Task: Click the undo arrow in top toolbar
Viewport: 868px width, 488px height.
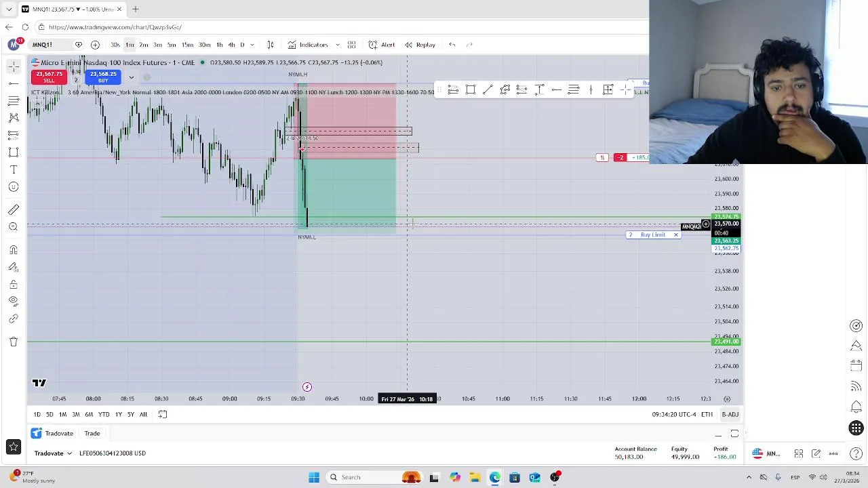Action: point(452,45)
